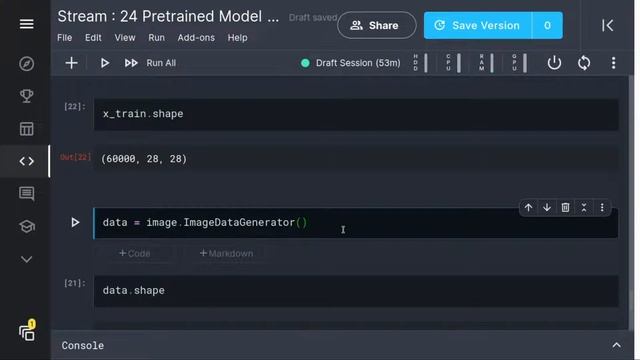This screenshot has width=640, height=360.
Task: Open Datasets table icon in sidebar
Action: point(27,129)
